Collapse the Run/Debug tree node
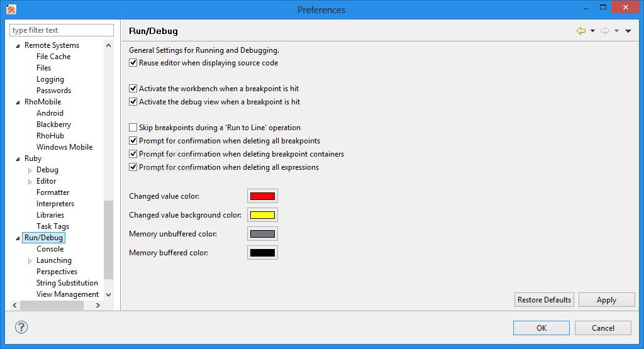The width and height of the screenshot is (644, 349). coord(18,238)
